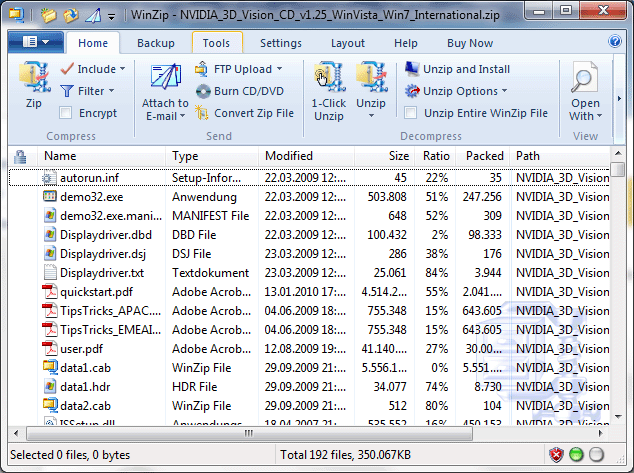The width and height of the screenshot is (634, 473).
Task: Expand the Open With dropdown arrow
Action: pos(599,116)
